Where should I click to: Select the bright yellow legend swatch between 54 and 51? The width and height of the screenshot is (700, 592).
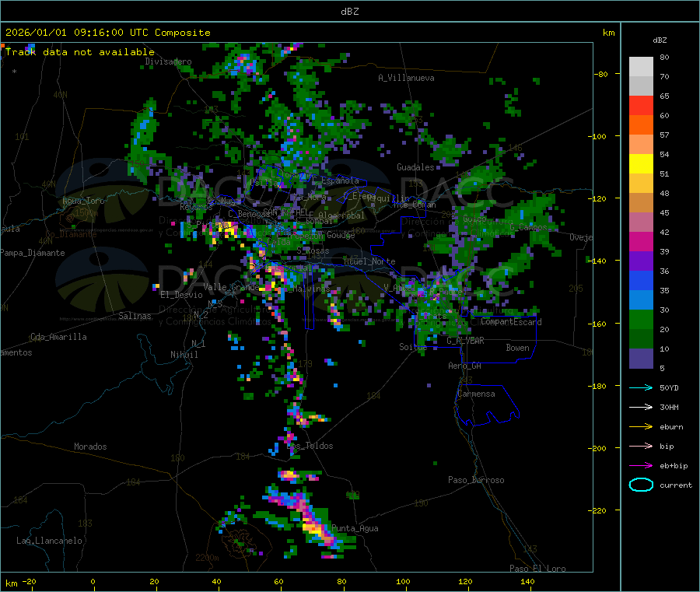(641, 164)
